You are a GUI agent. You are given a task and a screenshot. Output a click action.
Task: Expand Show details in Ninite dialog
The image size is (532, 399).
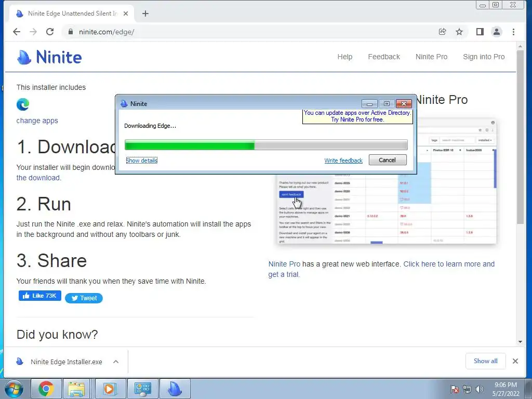[x=141, y=161]
